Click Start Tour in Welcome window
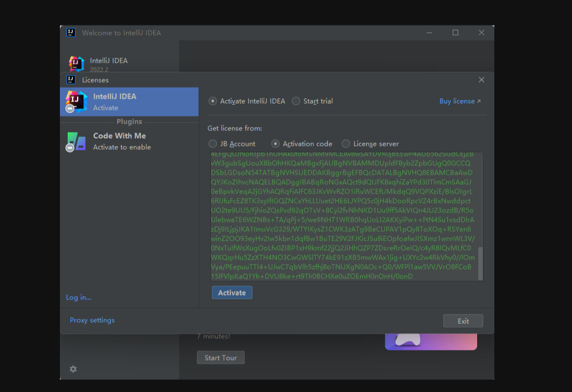 [221, 358]
